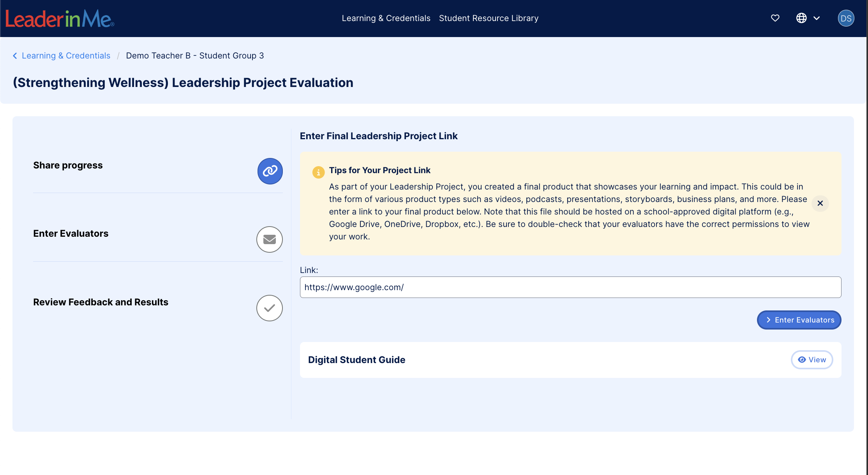The image size is (868, 475).
Task: Open Student Resource Library menu item
Action: (489, 18)
